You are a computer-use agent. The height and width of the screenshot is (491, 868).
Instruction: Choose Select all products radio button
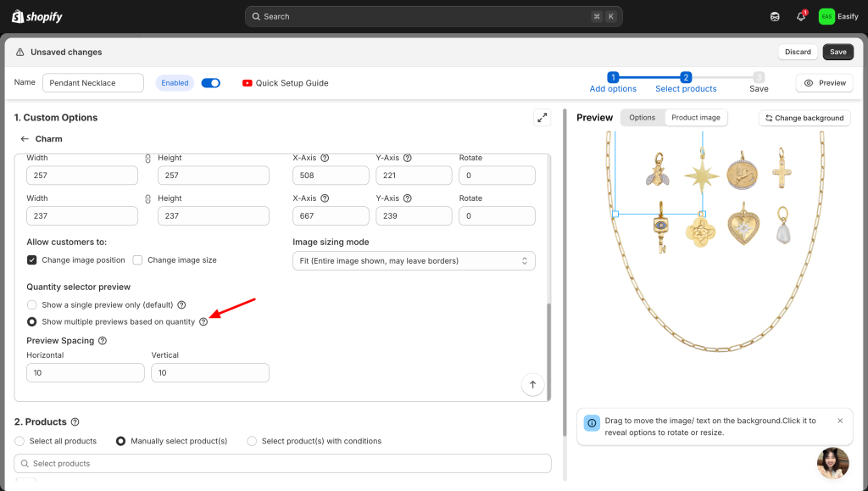[19, 441]
